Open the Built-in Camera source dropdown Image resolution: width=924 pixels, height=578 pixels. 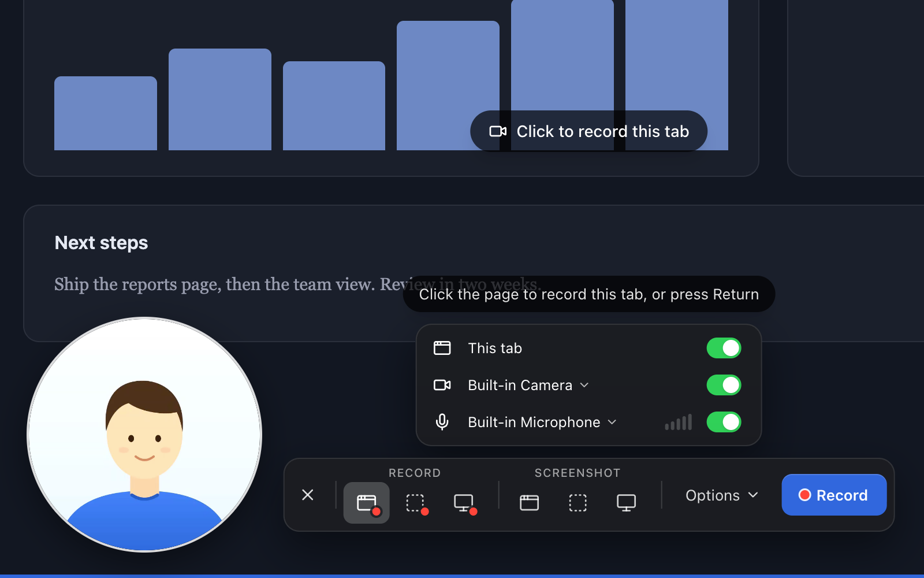(x=528, y=385)
